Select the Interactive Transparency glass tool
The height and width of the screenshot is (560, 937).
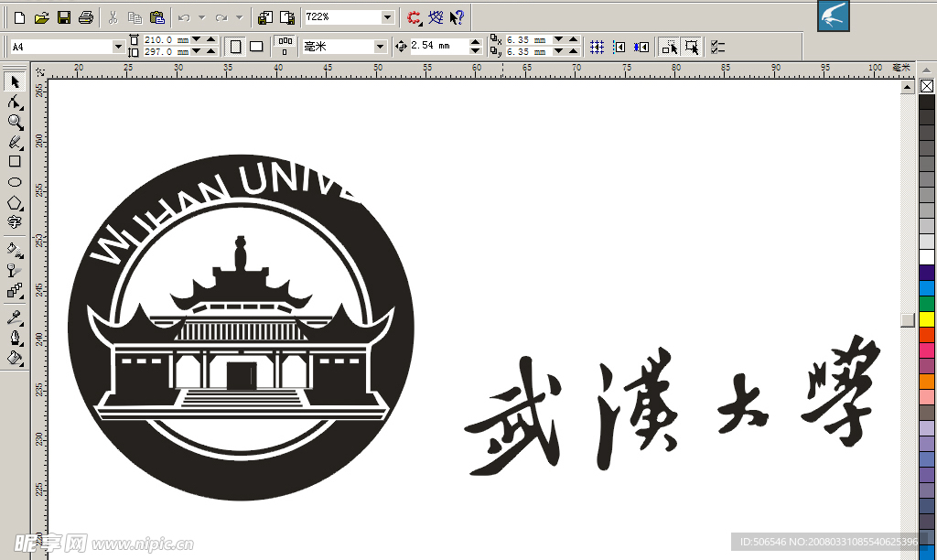pyautogui.click(x=15, y=271)
